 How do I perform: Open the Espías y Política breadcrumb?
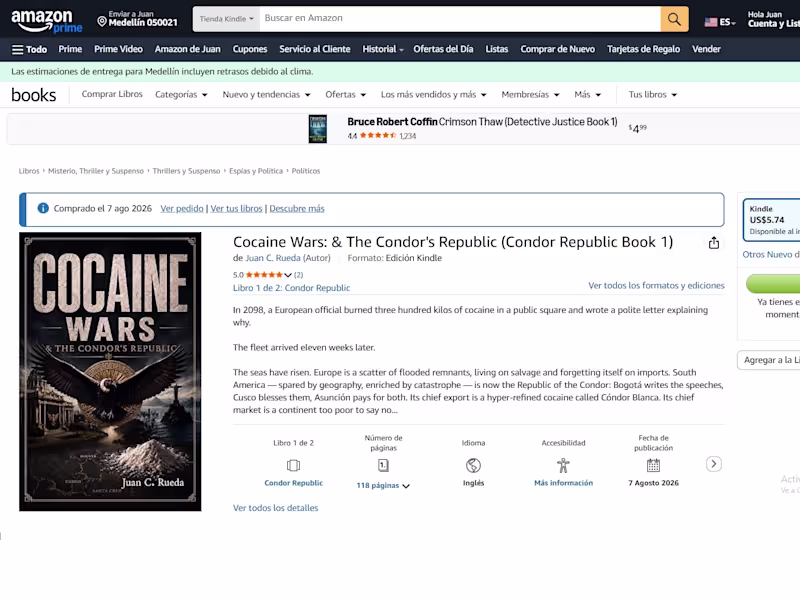click(x=256, y=171)
